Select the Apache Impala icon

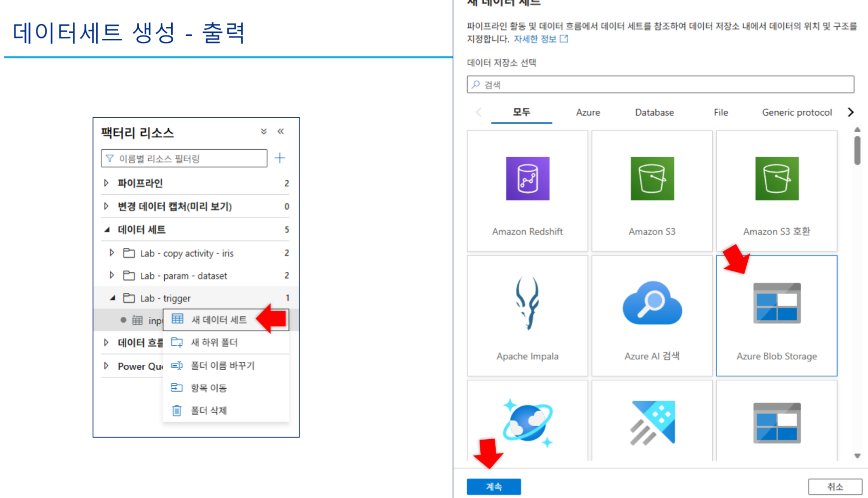coord(528,303)
